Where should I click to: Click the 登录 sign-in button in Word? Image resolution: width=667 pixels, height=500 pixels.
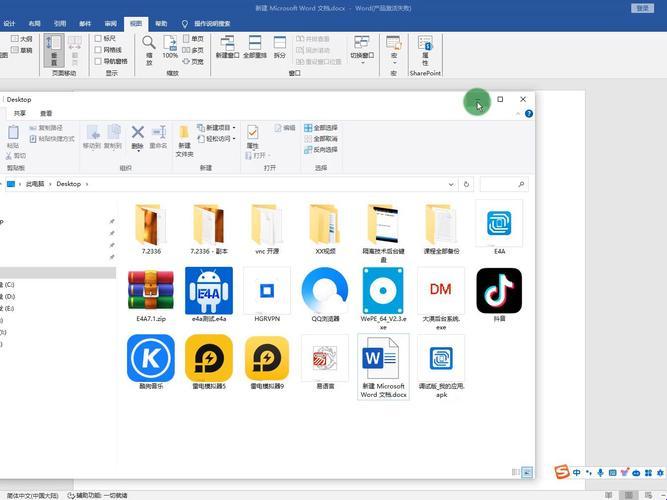click(x=642, y=8)
